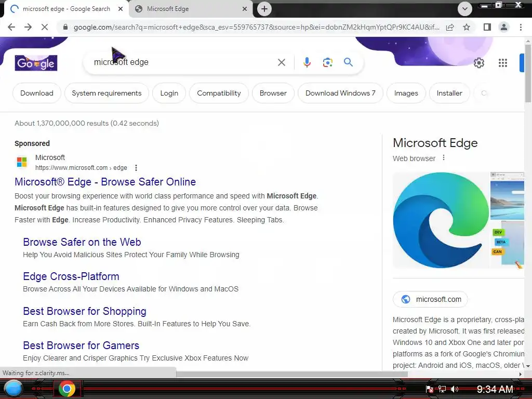
Task: Open the volume control in the tray
Action: pyautogui.click(x=455, y=389)
